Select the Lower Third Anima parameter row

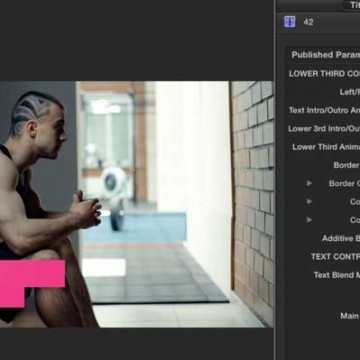326,147
